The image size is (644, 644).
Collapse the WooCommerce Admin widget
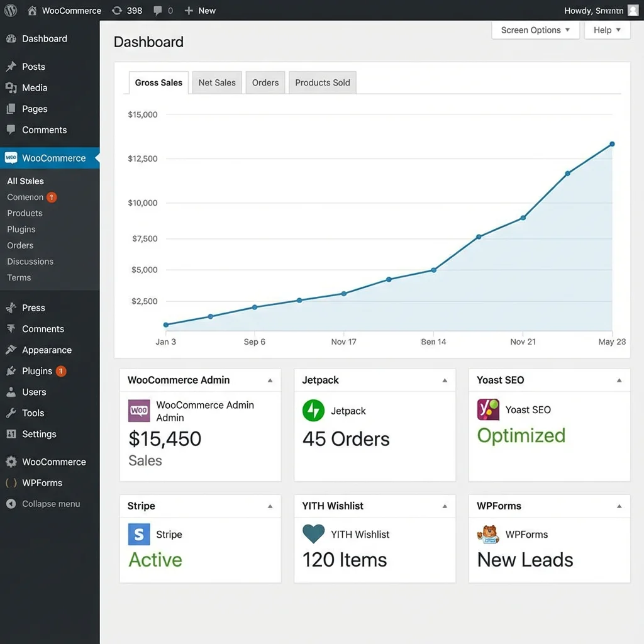tap(270, 380)
